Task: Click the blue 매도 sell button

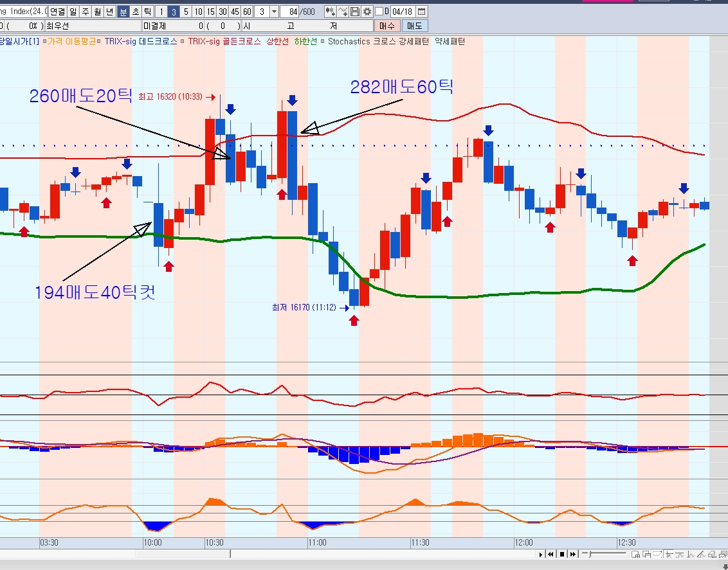Action: click(415, 26)
